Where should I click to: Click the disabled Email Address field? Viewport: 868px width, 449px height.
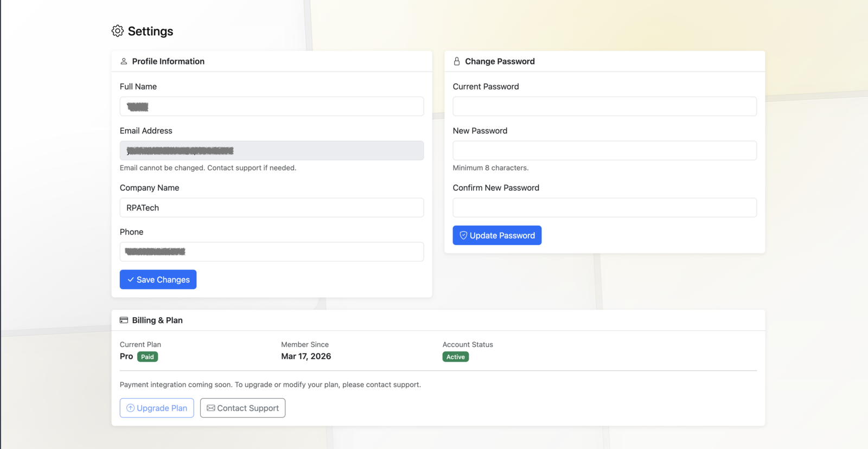point(272,150)
